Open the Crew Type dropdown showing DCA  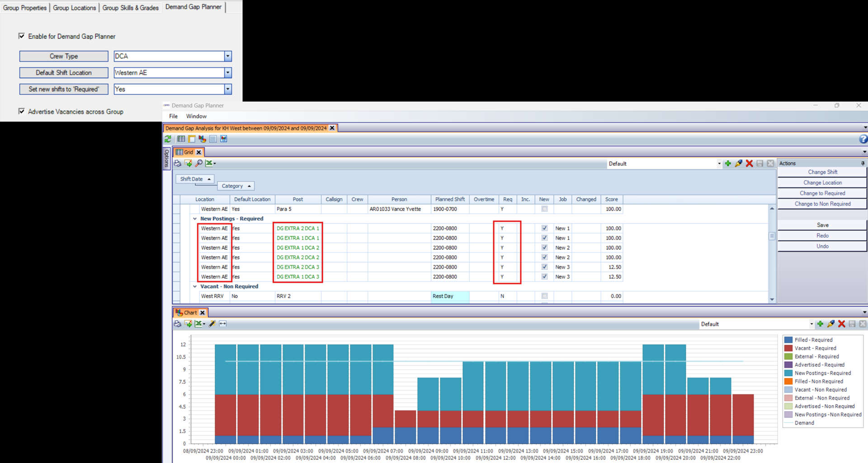[228, 56]
